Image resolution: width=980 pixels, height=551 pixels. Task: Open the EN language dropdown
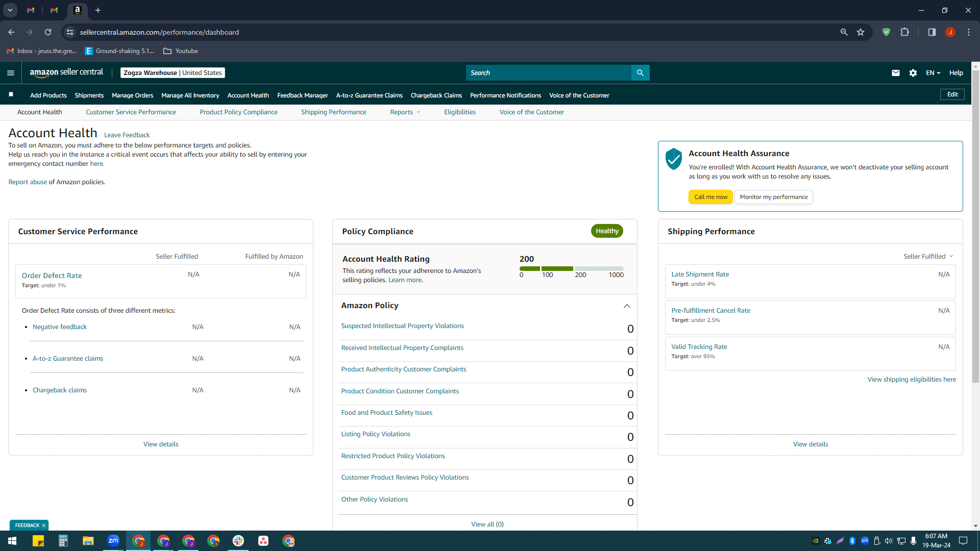[x=933, y=73]
